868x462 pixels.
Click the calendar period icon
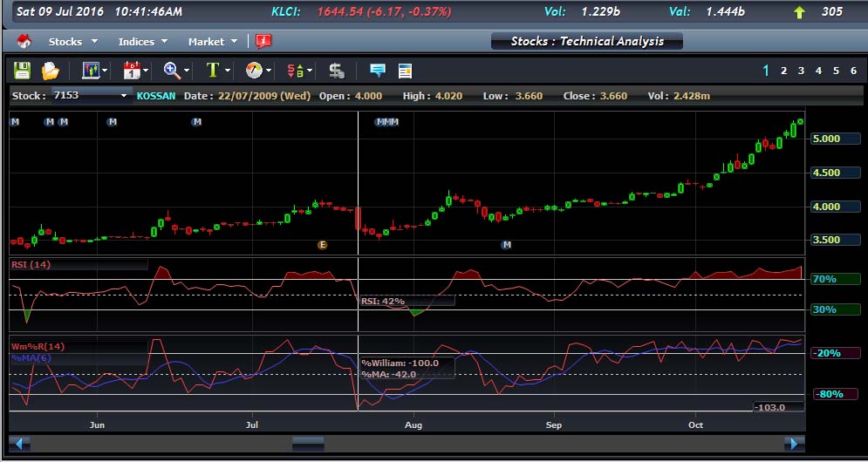132,71
